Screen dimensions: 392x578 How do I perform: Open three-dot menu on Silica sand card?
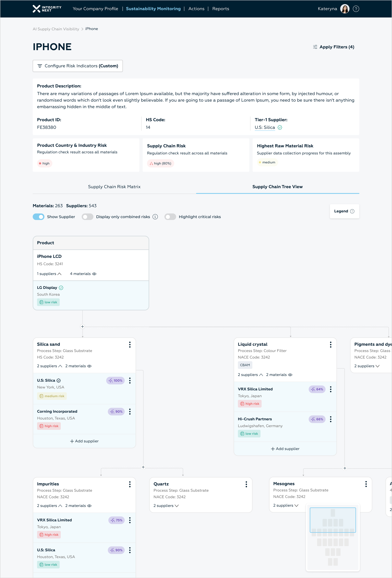click(x=130, y=344)
